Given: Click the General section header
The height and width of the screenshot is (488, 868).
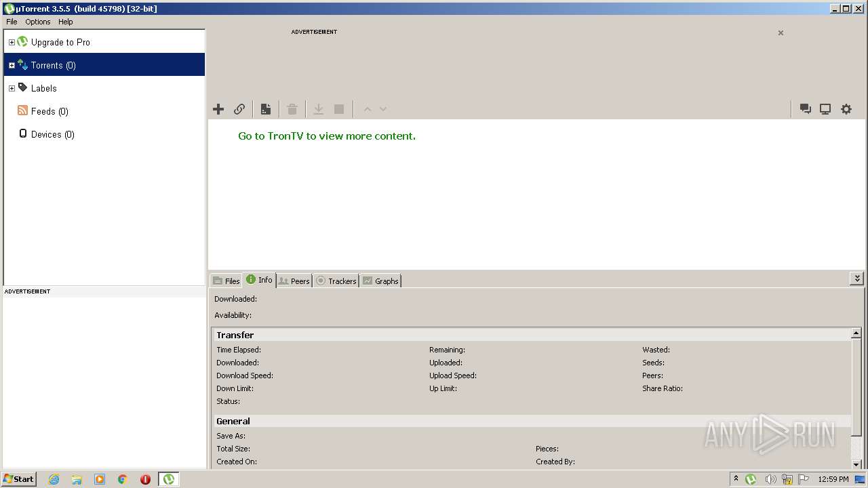Looking at the screenshot, I should 233,421.
